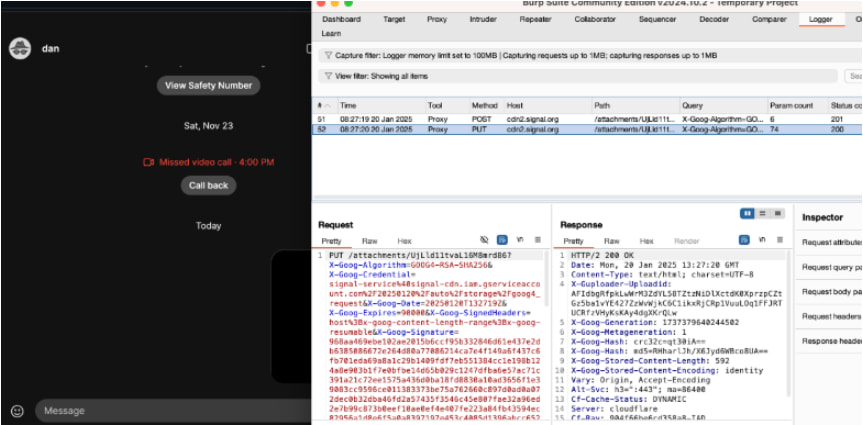Switch to the Target tab
The width and height of the screenshot is (863, 425).
[394, 19]
